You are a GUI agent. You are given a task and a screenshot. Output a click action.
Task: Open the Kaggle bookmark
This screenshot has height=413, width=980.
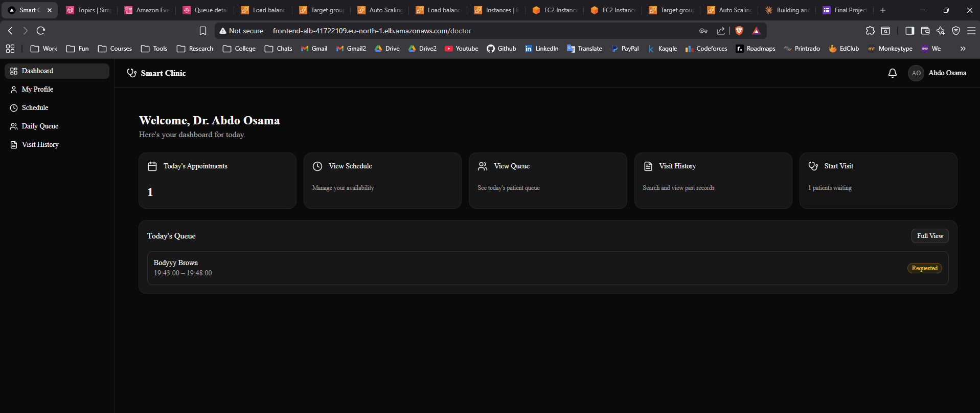coord(662,49)
